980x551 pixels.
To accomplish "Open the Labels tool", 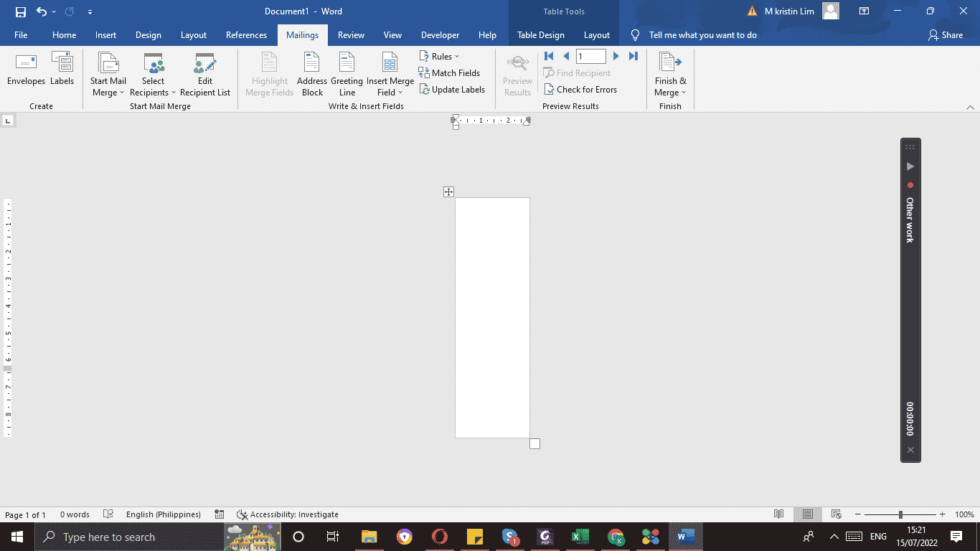I will pyautogui.click(x=62, y=70).
